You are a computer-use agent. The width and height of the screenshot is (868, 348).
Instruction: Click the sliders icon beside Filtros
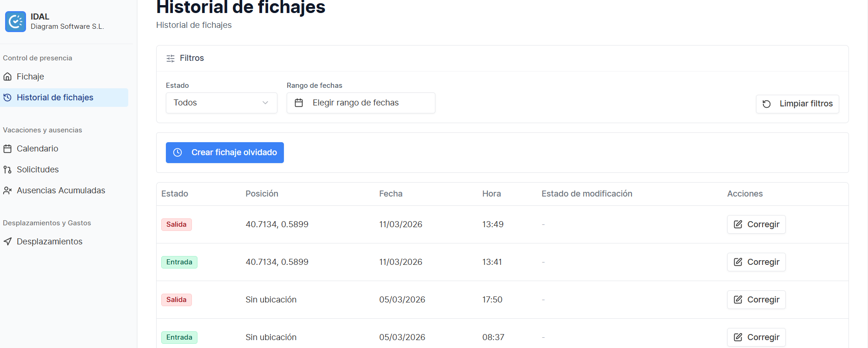(x=171, y=59)
